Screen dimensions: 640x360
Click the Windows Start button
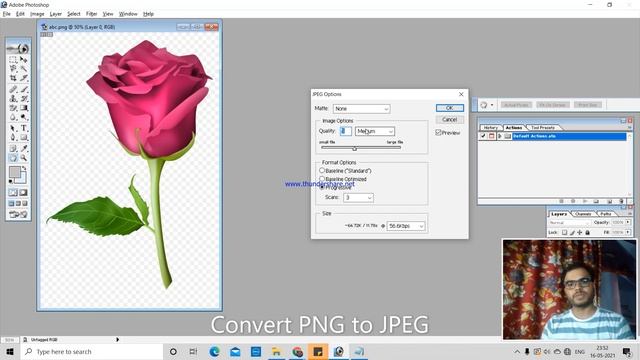[10, 351]
